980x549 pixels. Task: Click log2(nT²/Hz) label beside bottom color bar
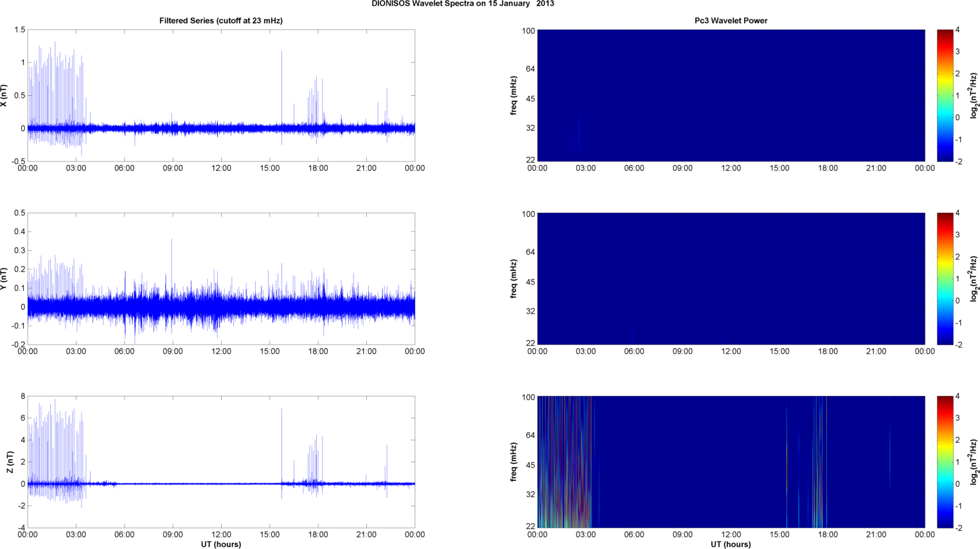(x=974, y=462)
